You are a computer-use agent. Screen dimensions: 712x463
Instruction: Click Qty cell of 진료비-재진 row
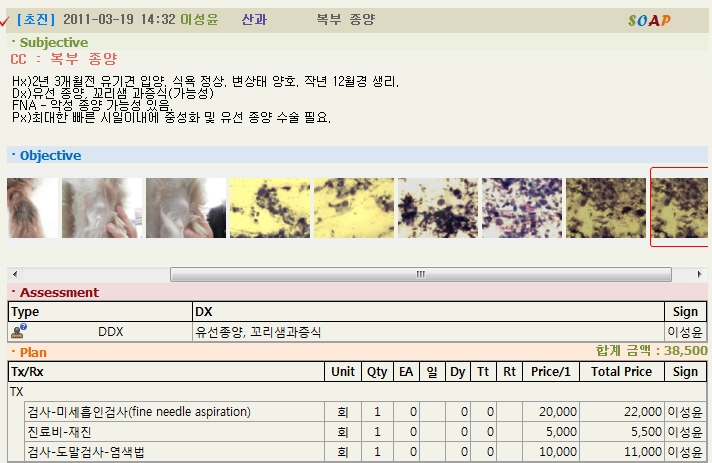(377, 432)
